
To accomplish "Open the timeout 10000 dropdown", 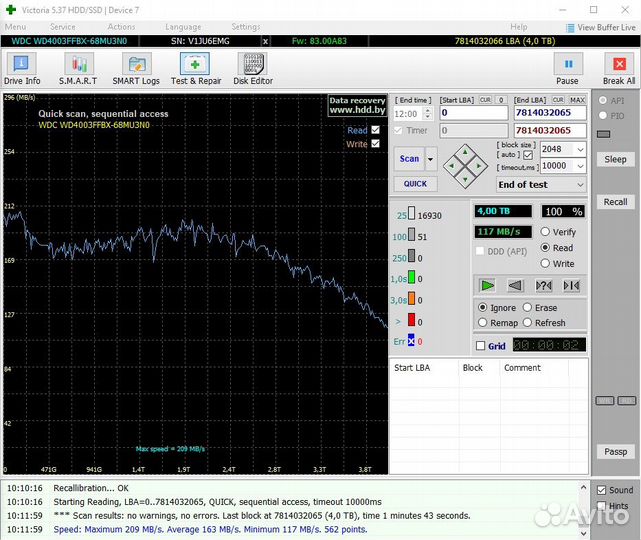I will (579, 166).
